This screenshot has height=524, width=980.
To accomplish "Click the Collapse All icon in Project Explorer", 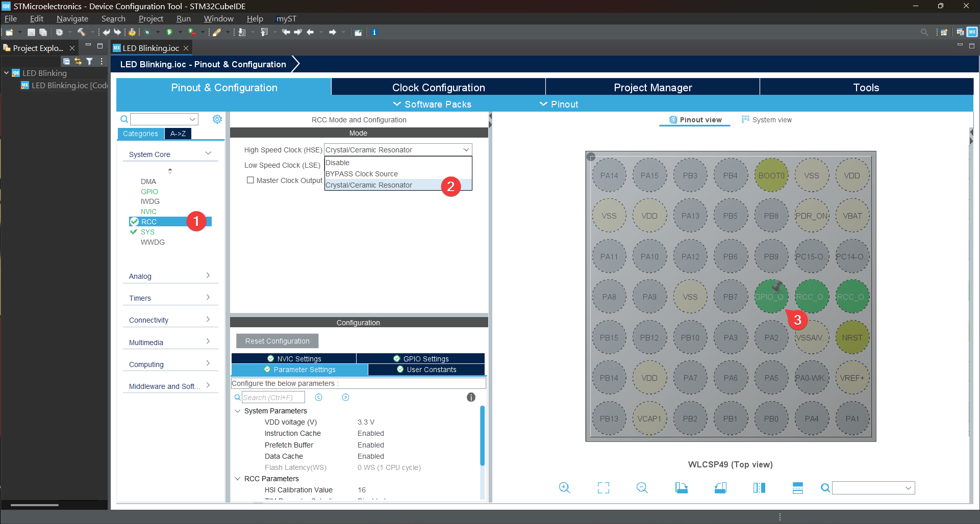I will coord(66,61).
